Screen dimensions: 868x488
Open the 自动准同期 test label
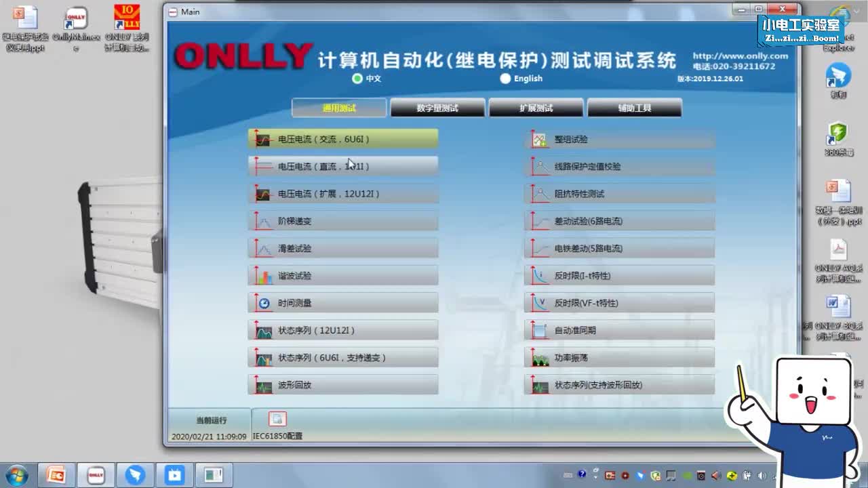(575, 330)
